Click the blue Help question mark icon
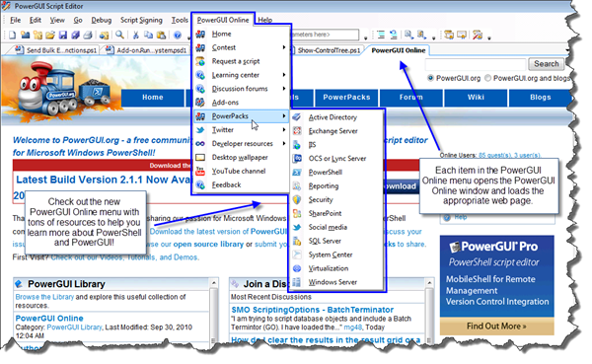 tap(178, 36)
